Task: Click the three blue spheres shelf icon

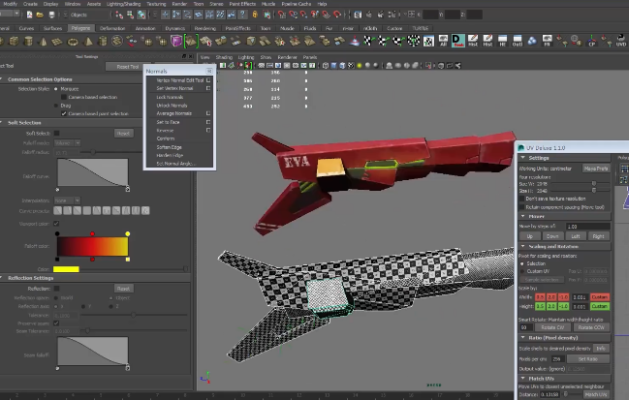Action: pos(532,41)
